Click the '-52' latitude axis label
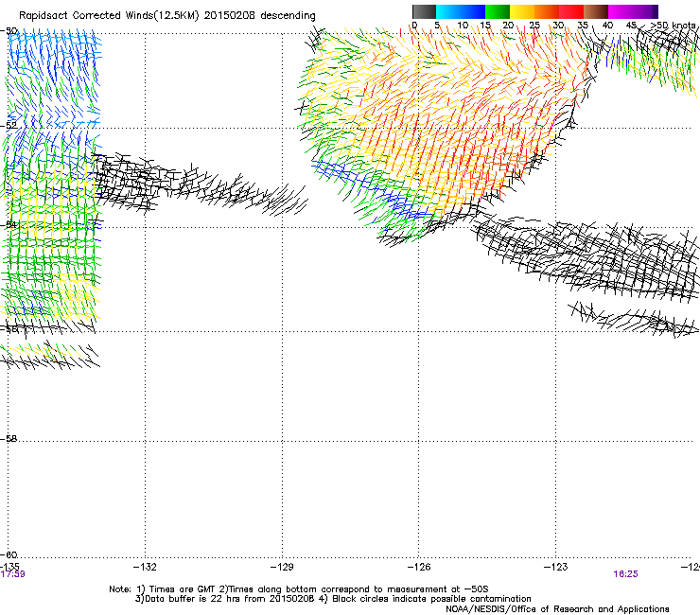Screen dimensions: 700x615 (9, 126)
